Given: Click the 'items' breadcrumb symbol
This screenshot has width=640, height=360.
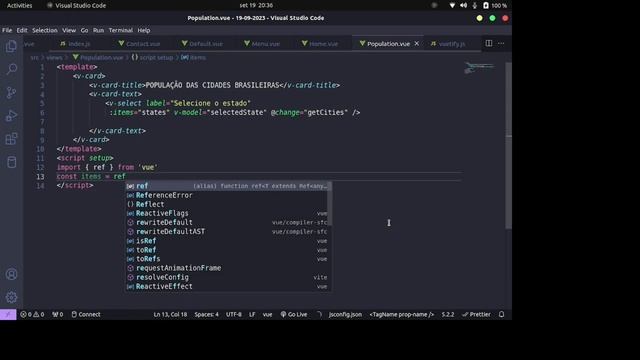Looking at the screenshot, I should [194, 58].
